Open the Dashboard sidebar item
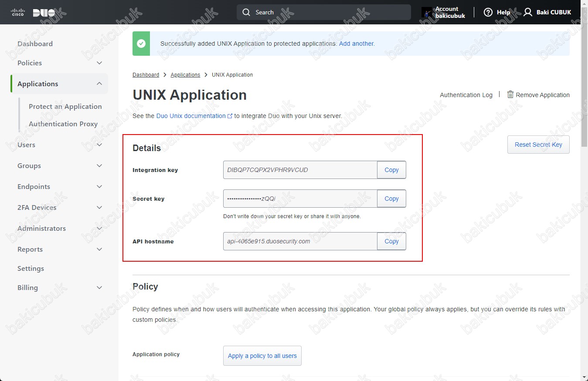 [35, 44]
